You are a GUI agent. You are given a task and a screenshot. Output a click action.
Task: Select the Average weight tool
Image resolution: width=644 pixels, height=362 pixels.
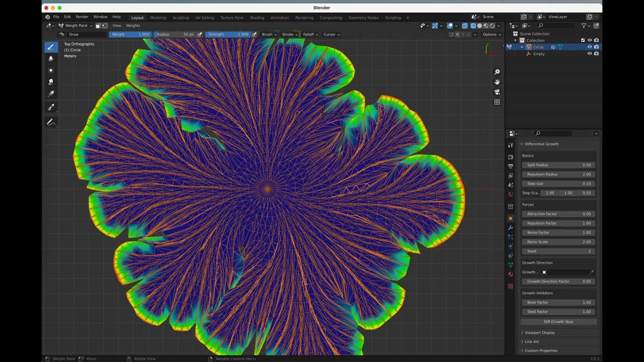[x=51, y=70]
